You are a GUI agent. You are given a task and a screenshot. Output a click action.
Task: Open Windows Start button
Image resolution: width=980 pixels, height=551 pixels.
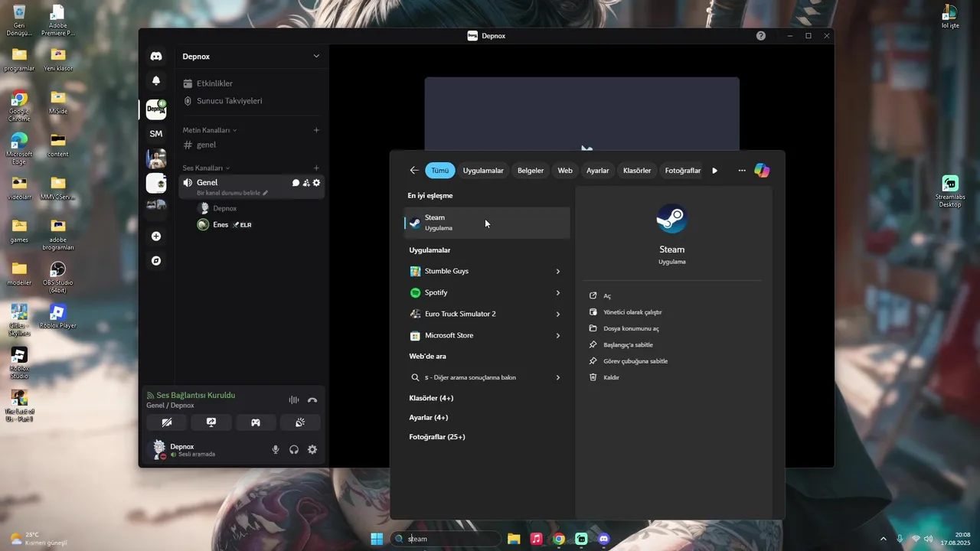point(377,539)
